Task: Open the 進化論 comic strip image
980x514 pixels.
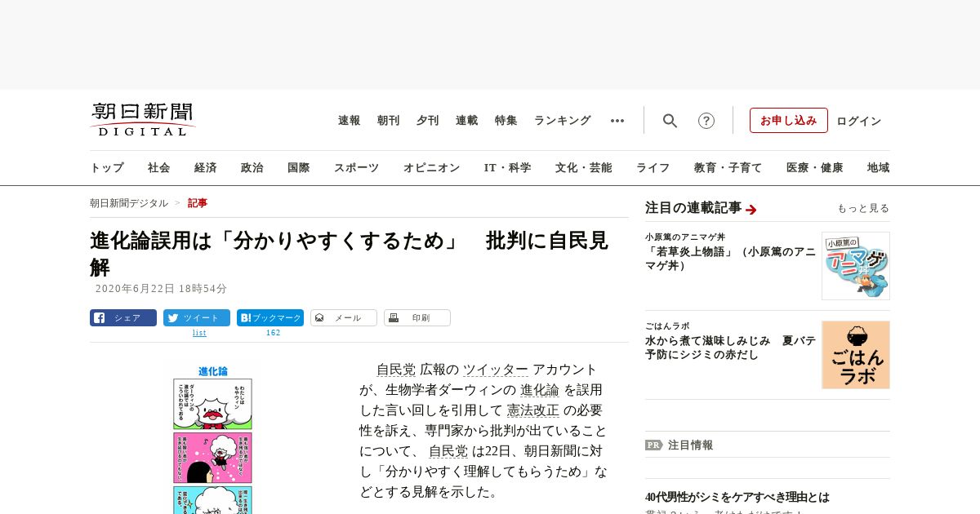Action: click(212, 439)
